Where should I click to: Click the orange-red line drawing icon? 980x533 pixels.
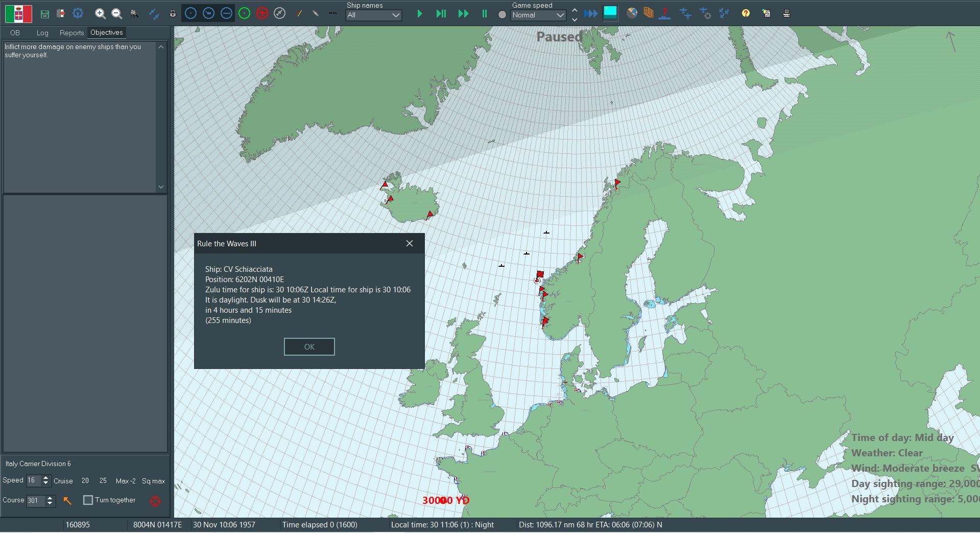click(299, 14)
